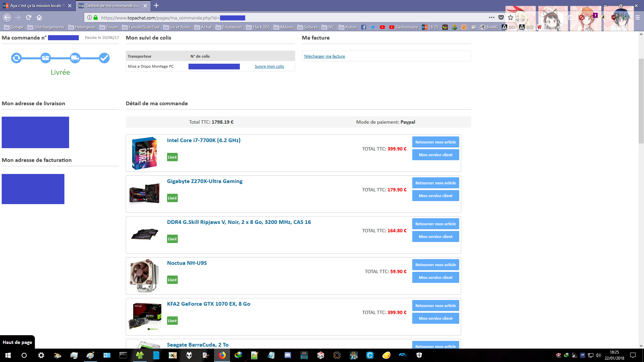This screenshot has height=362, width=644.
Task: Click the Gigabyte motherboard thumbnail
Action: click(x=145, y=194)
